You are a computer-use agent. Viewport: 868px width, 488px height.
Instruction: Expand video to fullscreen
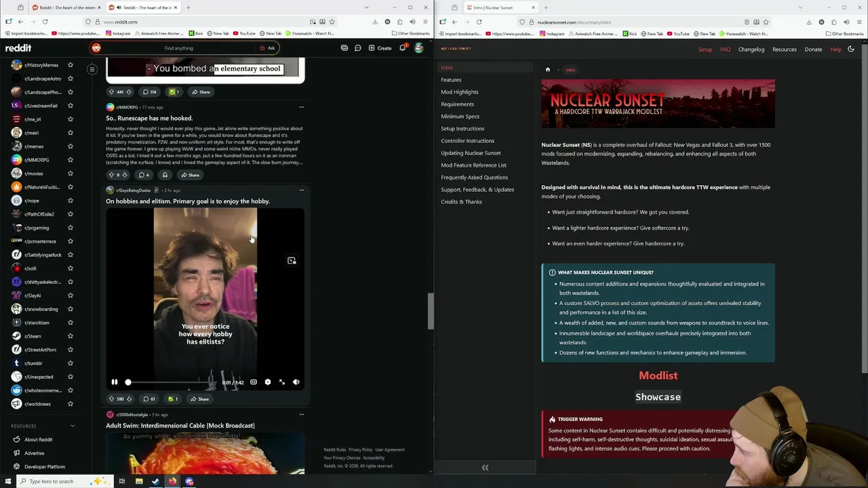coord(282,382)
